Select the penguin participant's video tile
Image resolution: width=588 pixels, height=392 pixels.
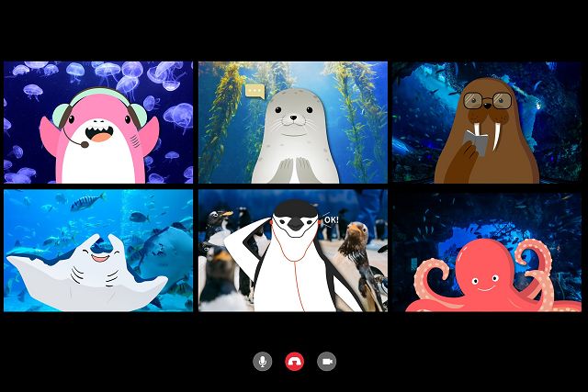tap(293, 251)
